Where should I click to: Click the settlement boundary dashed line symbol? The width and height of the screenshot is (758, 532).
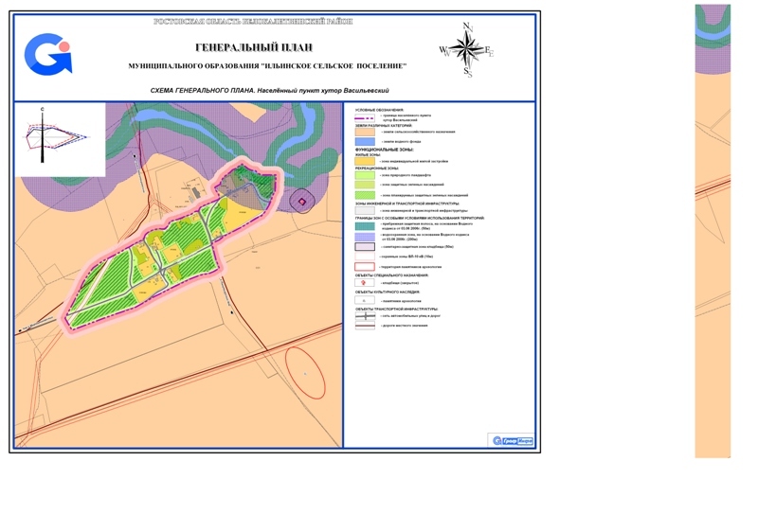(365, 115)
